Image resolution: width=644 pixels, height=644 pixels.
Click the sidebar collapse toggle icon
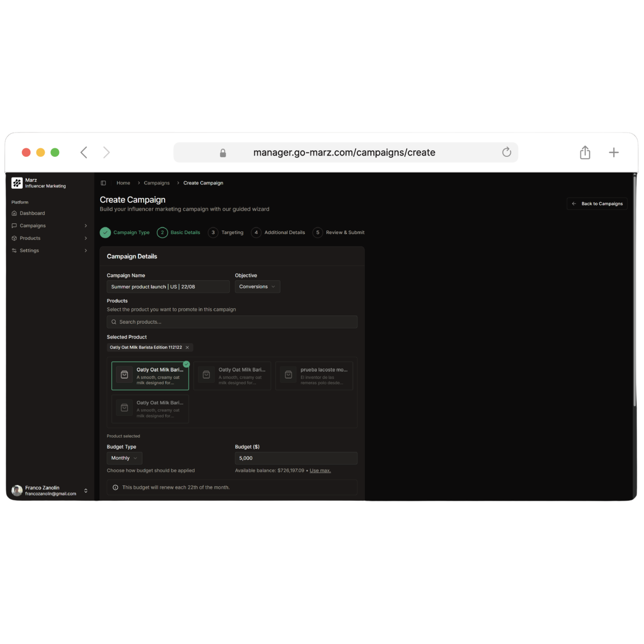click(103, 183)
